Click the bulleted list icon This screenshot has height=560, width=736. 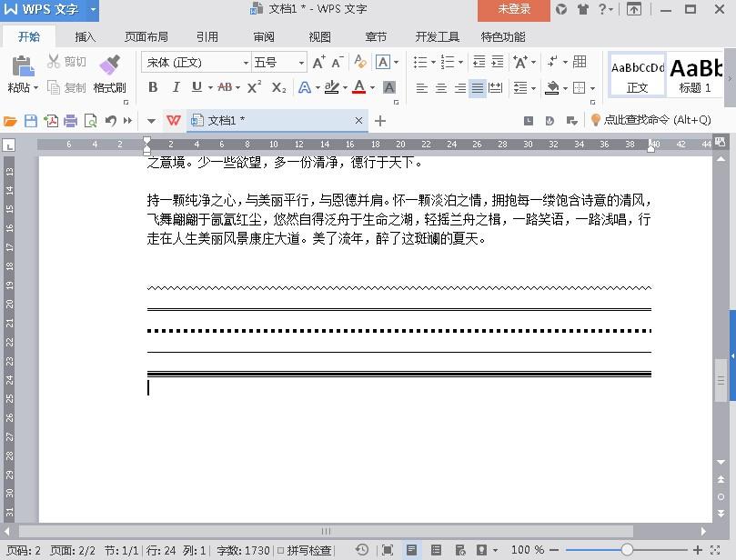pos(420,62)
